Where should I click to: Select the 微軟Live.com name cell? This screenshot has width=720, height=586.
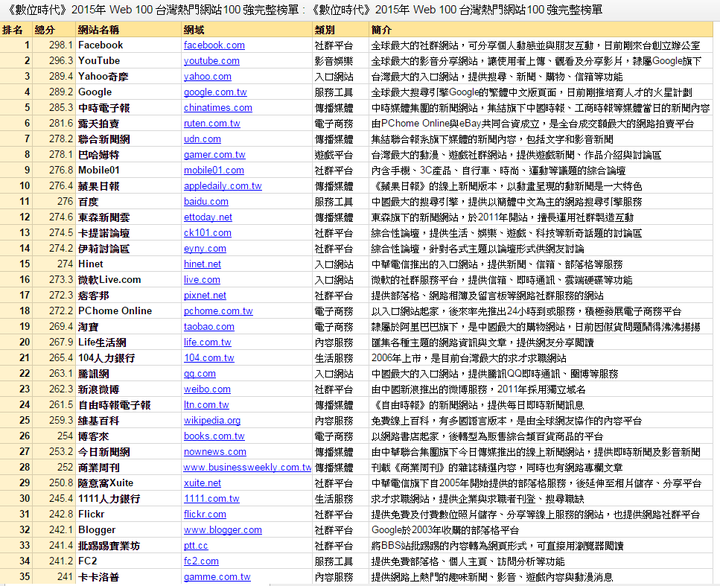click(x=128, y=280)
